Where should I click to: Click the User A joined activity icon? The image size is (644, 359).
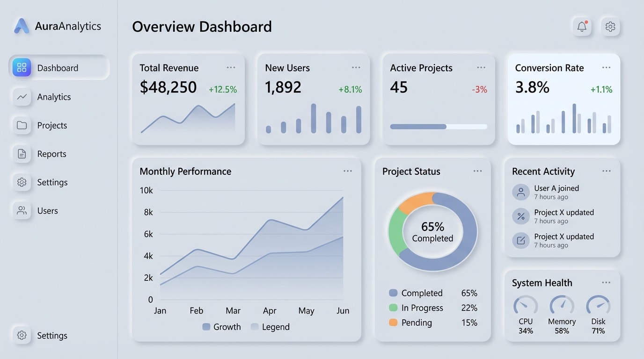(521, 192)
